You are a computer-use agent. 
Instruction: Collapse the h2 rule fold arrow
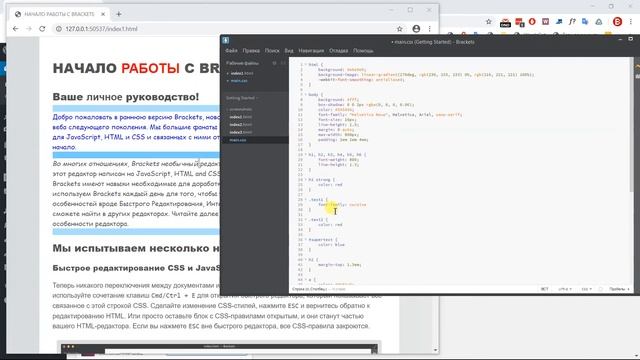[306, 260]
